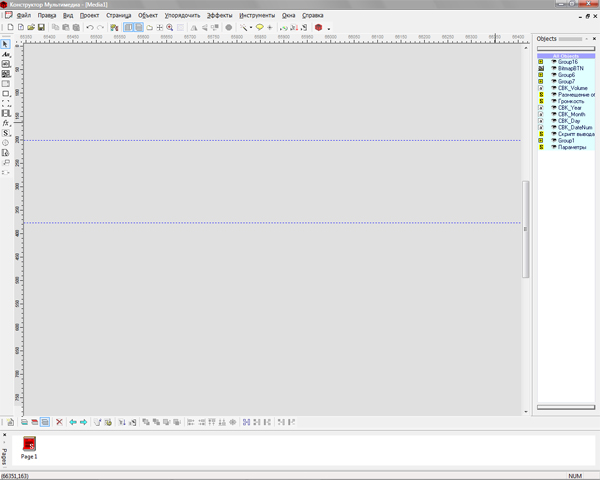Image resolution: width=600 pixels, height=480 pixels.
Task: Click the yellow speech bubble icon
Action: pyautogui.click(x=259, y=27)
